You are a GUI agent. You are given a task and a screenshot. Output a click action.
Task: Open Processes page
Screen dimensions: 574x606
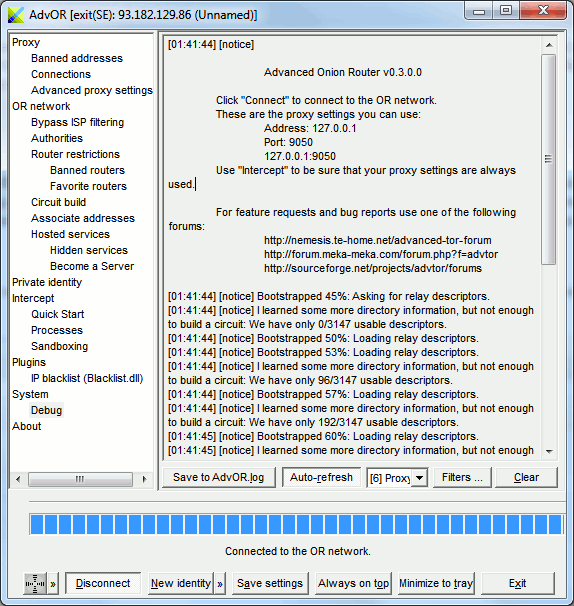coord(57,330)
